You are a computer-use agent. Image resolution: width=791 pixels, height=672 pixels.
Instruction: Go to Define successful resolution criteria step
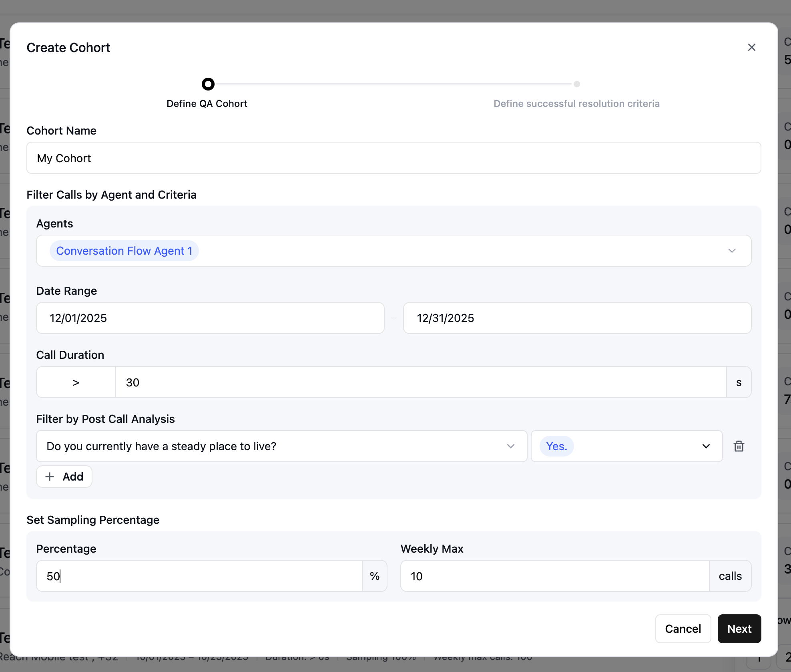pos(576,103)
